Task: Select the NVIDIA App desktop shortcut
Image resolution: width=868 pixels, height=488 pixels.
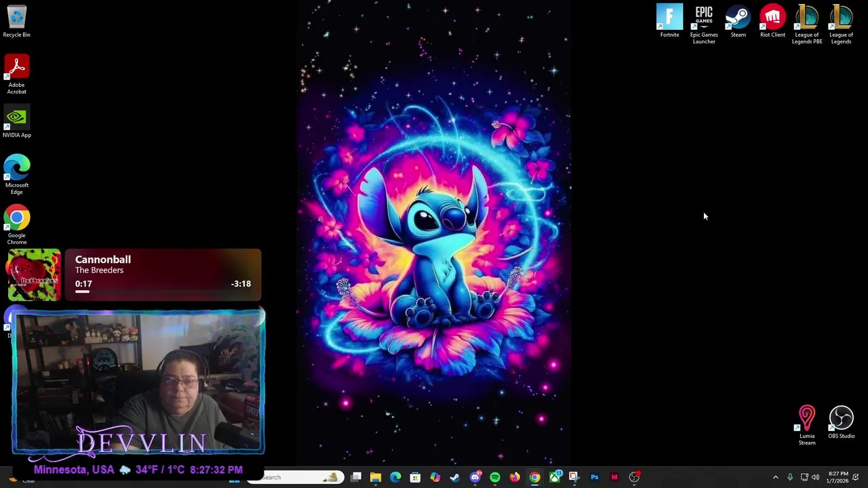Action: 16,121
